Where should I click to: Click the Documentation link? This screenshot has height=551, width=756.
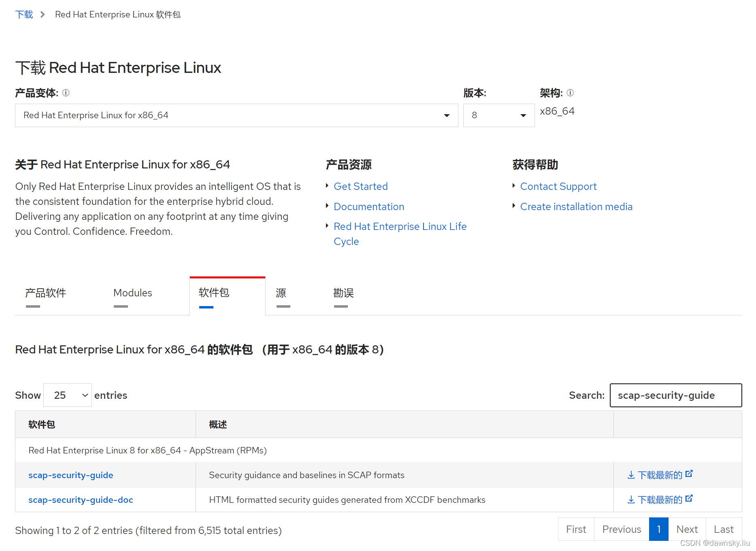368,206
